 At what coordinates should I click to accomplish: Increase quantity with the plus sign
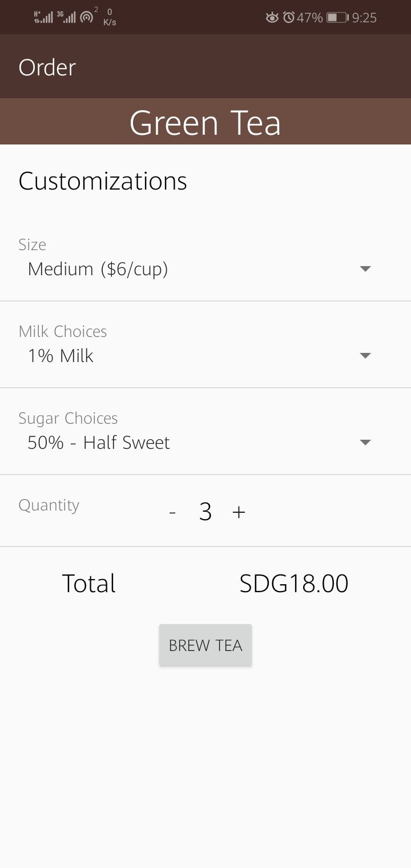click(239, 512)
